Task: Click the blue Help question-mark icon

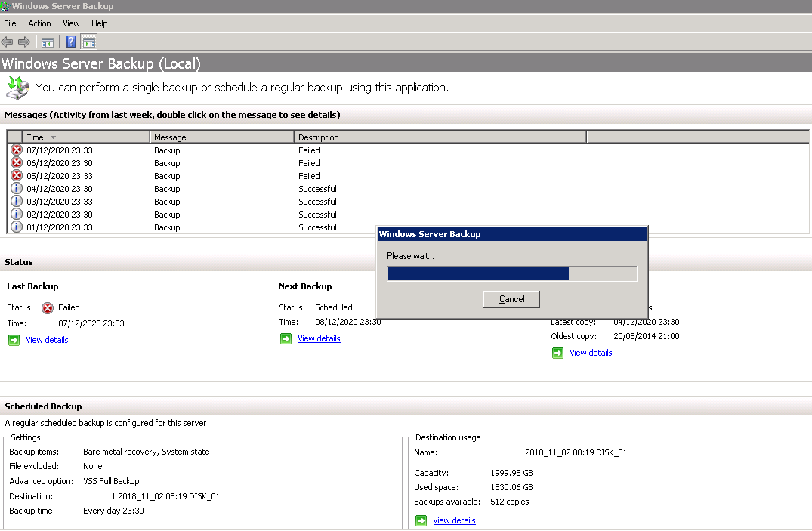Action: pos(71,42)
